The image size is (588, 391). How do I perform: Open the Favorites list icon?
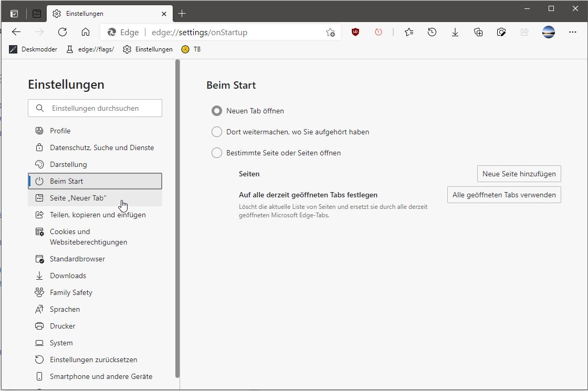[409, 32]
